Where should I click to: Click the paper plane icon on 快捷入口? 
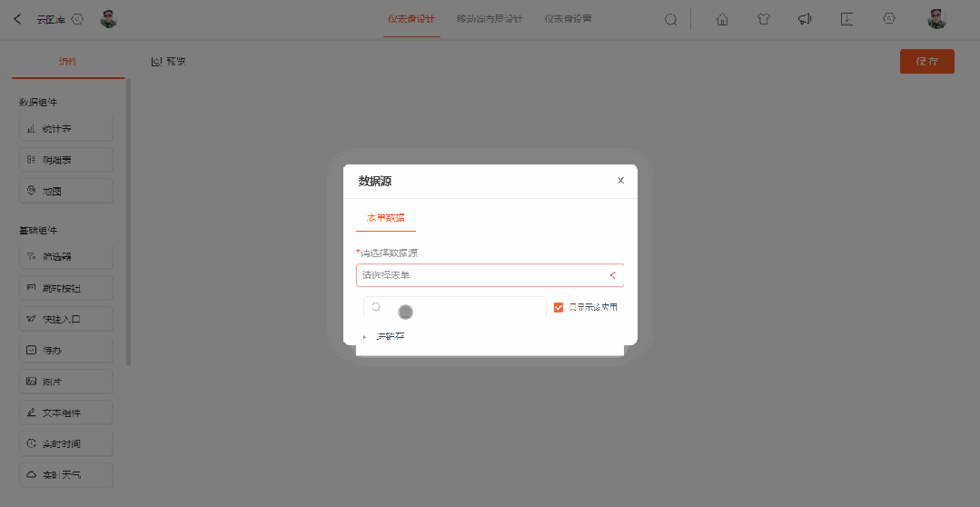point(31,319)
